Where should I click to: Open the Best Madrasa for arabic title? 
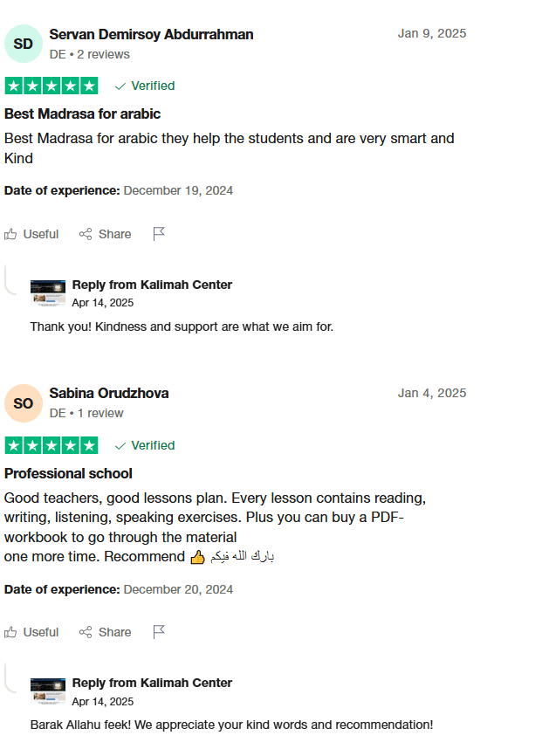coord(82,113)
